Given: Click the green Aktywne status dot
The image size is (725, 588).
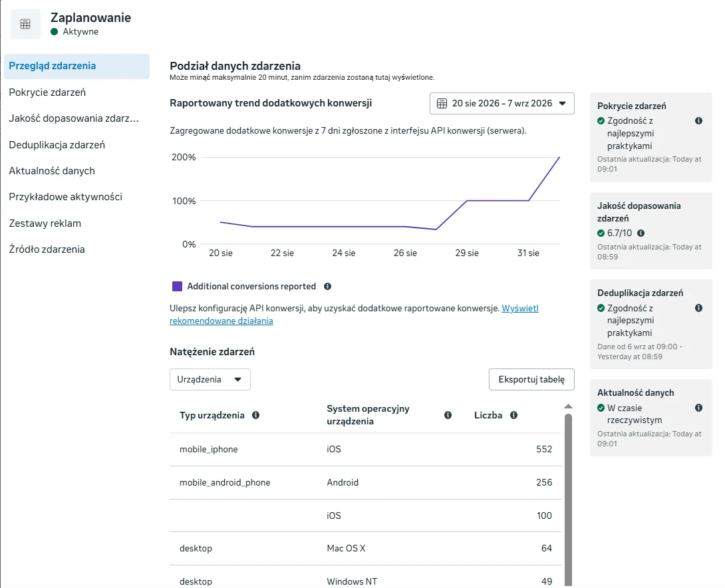Looking at the screenshot, I should [54, 32].
